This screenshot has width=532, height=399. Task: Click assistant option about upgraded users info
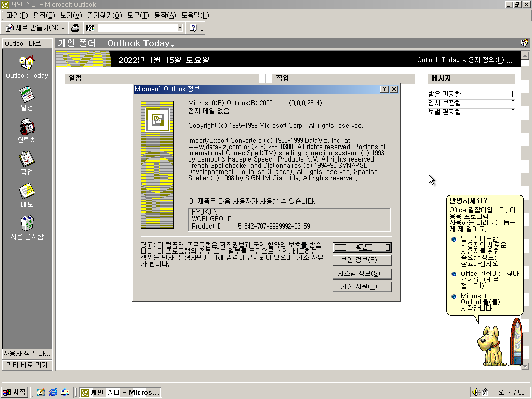(483, 251)
